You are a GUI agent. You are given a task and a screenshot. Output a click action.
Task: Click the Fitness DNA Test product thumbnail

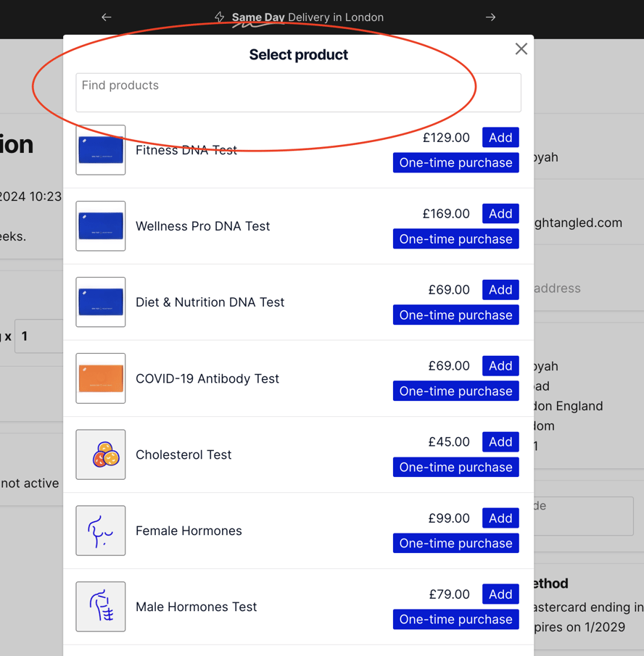(x=100, y=150)
